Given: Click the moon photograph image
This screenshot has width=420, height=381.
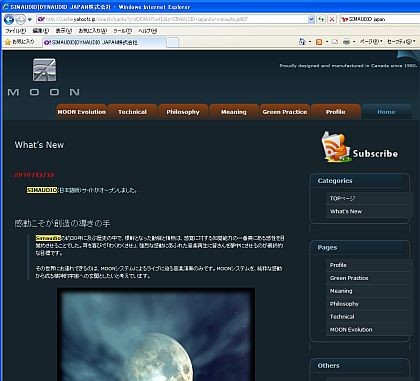Looking at the screenshot, I should [x=156, y=335].
